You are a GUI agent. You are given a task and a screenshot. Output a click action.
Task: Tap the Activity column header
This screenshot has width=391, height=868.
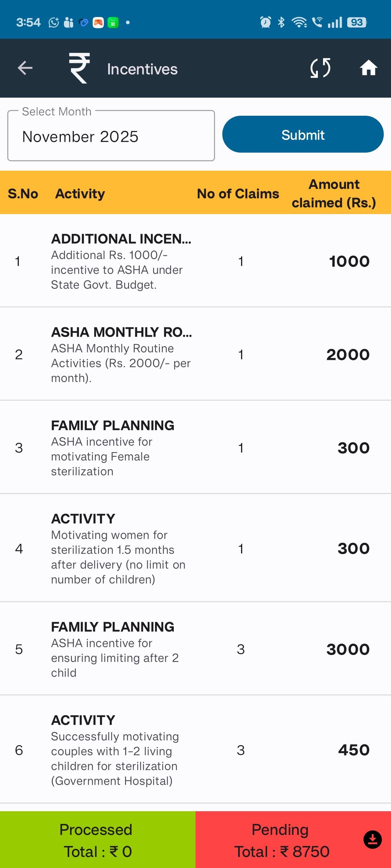click(x=80, y=194)
